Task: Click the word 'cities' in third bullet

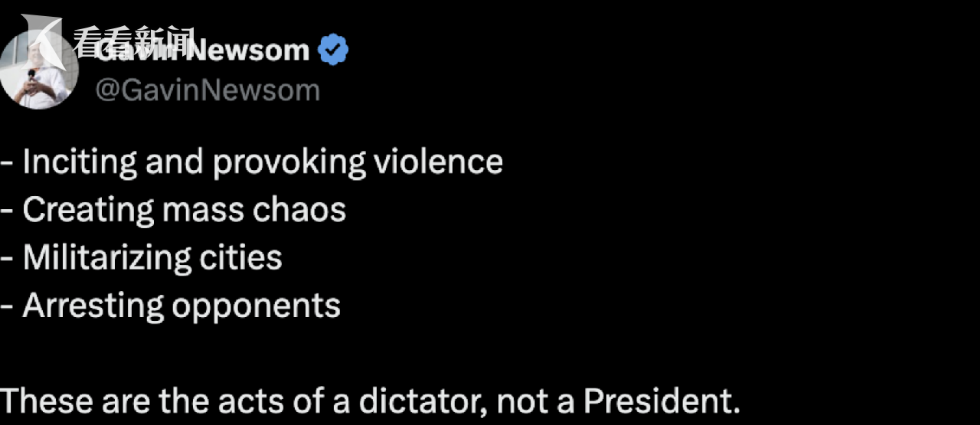Action: (241, 257)
